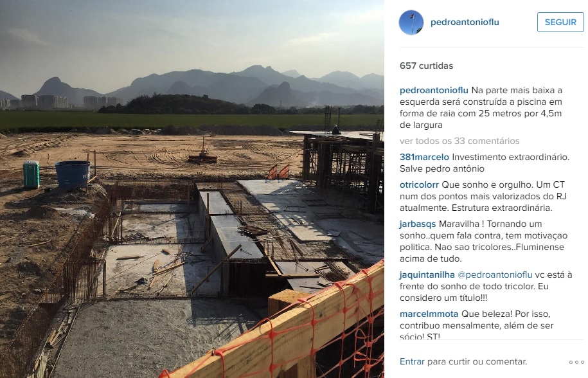
Task: Expand 'ver todos os 33 comentários'
Action: click(x=459, y=141)
